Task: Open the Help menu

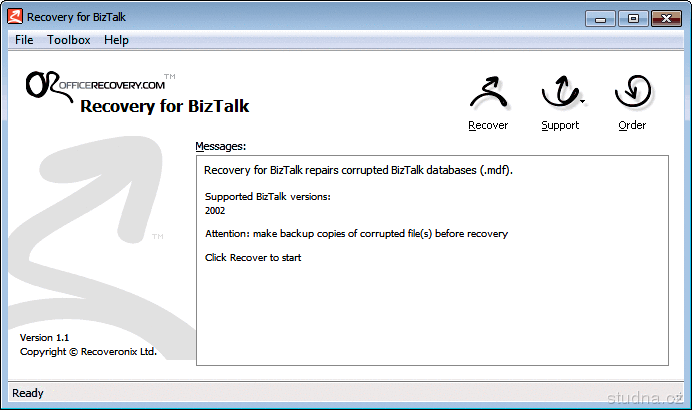Action: point(116,40)
